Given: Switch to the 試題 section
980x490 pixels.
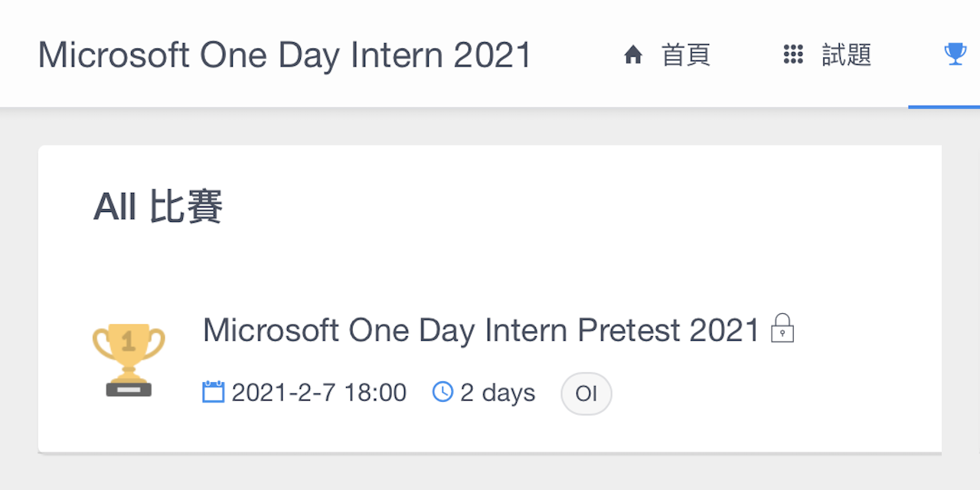Looking at the screenshot, I should point(848,54).
